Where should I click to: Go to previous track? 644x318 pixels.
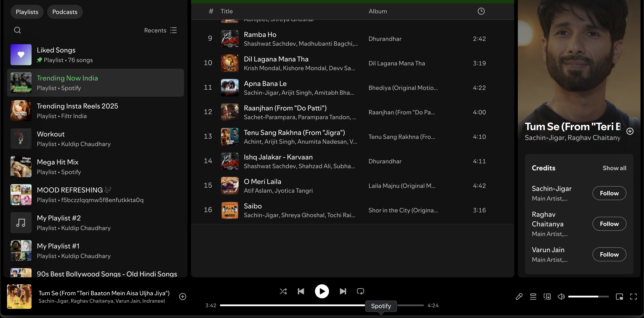tap(301, 291)
